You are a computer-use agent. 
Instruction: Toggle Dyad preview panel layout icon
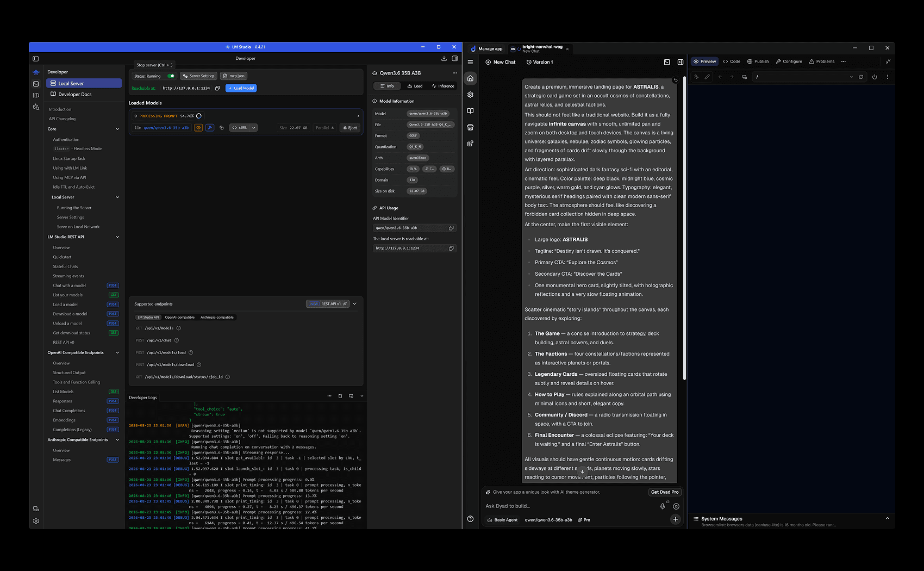point(680,62)
